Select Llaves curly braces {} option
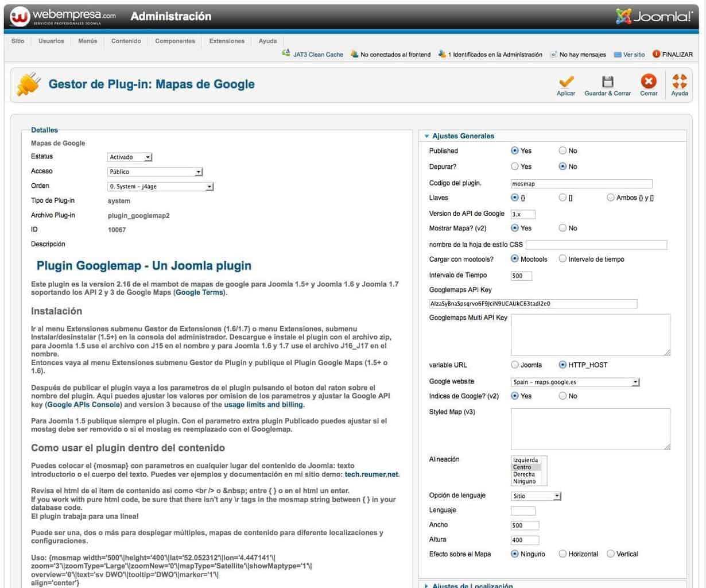 pyautogui.click(x=515, y=197)
